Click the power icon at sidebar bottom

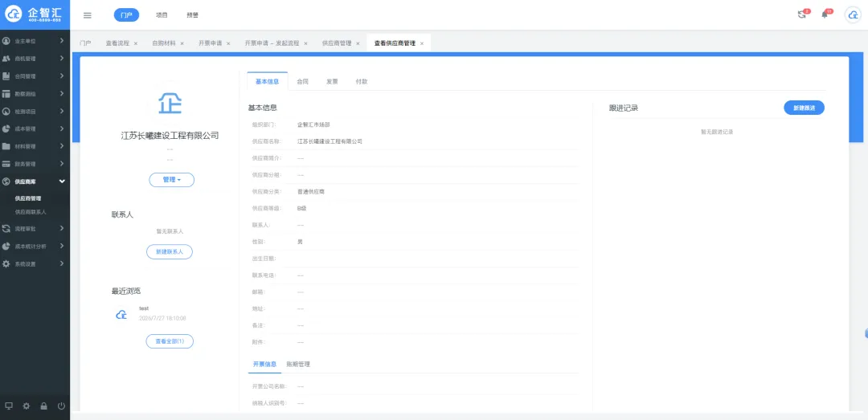click(x=61, y=406)
